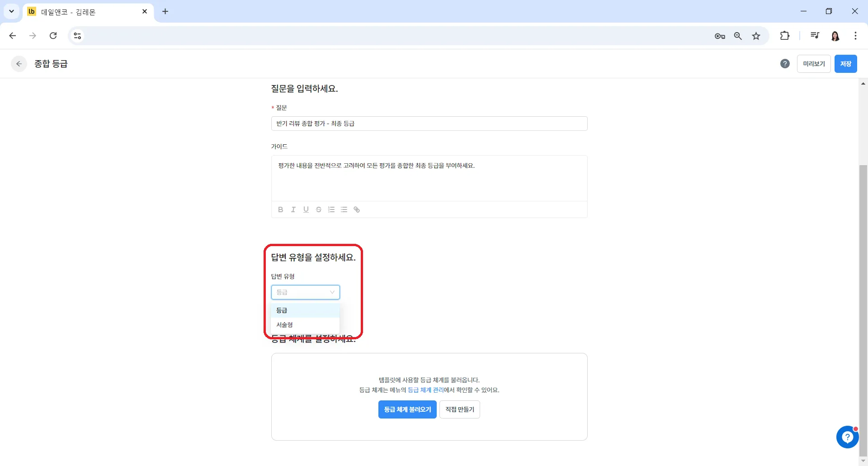Click the browser reload button
Viewport: 868px width, 466px height.
click(53, 36)
